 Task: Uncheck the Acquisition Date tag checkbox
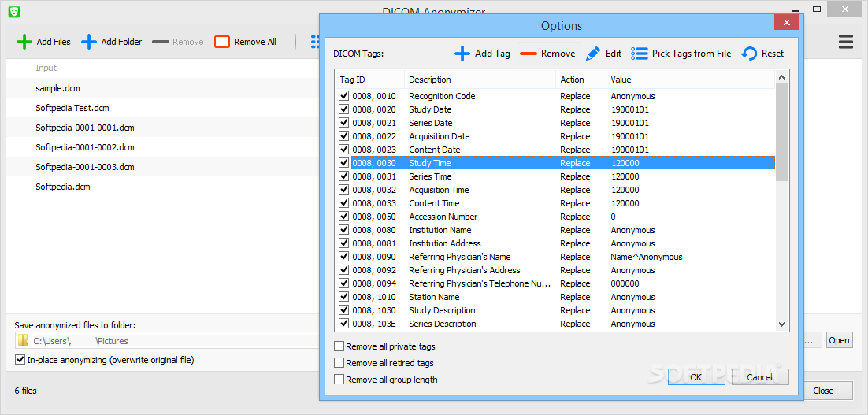tap(343, 136)
